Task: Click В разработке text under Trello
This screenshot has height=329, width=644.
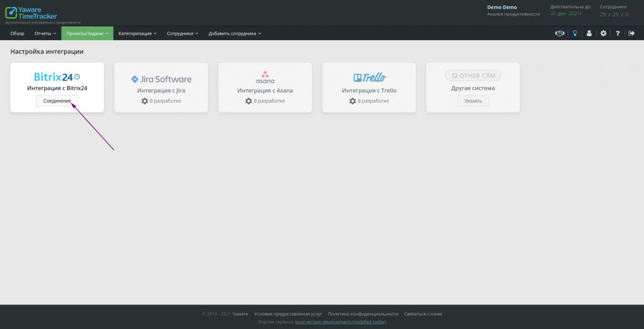Action: 373,101
